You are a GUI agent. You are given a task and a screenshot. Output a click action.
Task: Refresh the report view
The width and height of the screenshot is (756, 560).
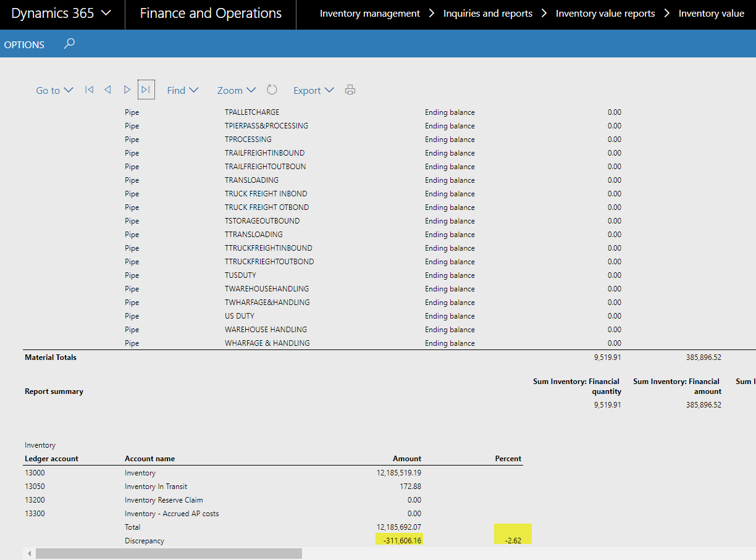272,90
